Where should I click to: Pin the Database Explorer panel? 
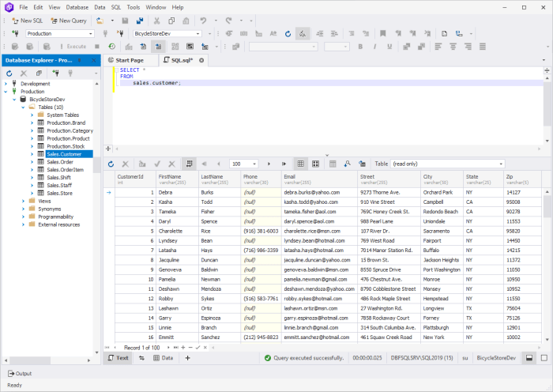[79, 60]
